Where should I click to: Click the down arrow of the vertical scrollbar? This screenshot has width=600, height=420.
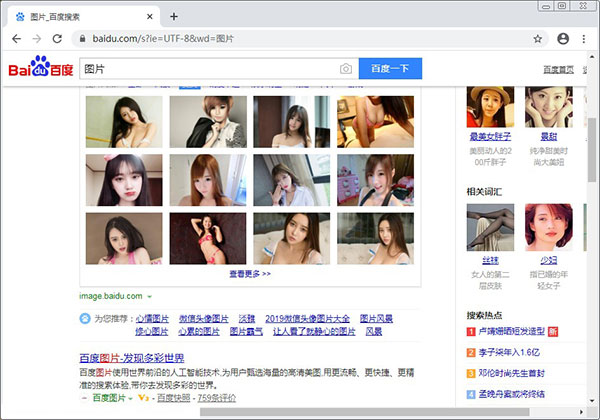click(x=592, y=400)
